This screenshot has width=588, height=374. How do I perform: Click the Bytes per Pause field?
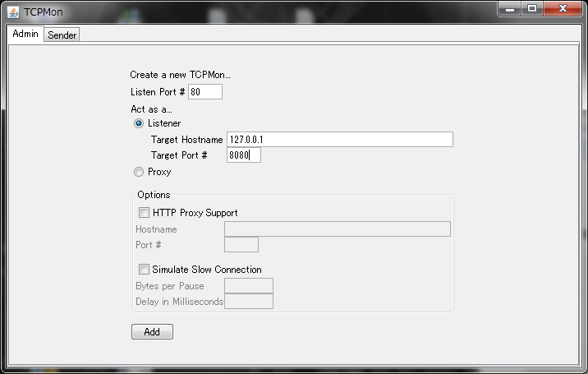pyautogui.click(x=249, y=286)
